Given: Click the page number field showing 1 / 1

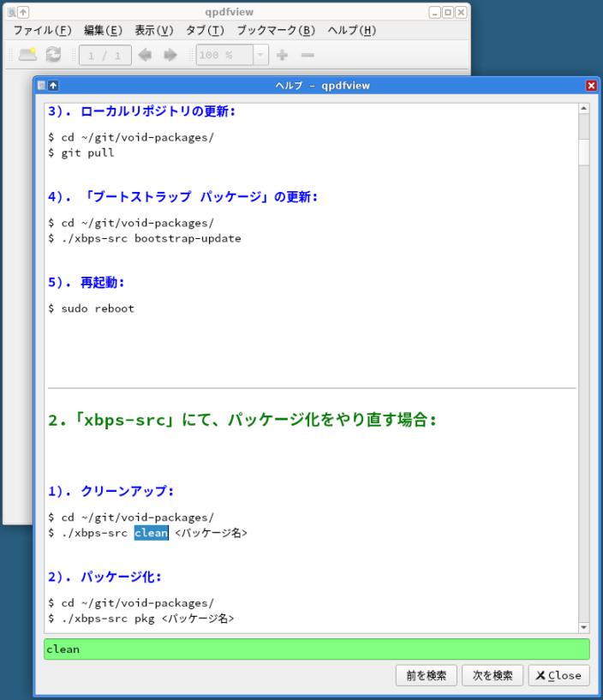Looking at the screenshot, I should (x=105, y=55).
